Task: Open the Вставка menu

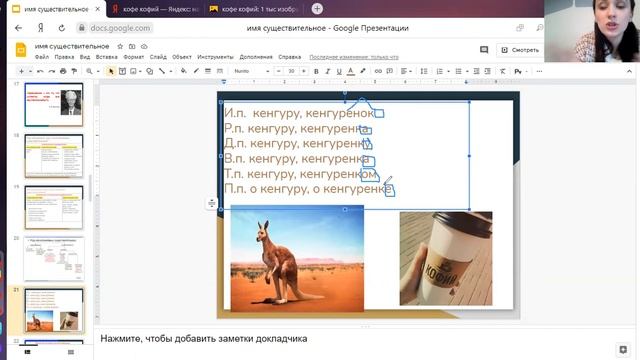Action: coord(107,57)
